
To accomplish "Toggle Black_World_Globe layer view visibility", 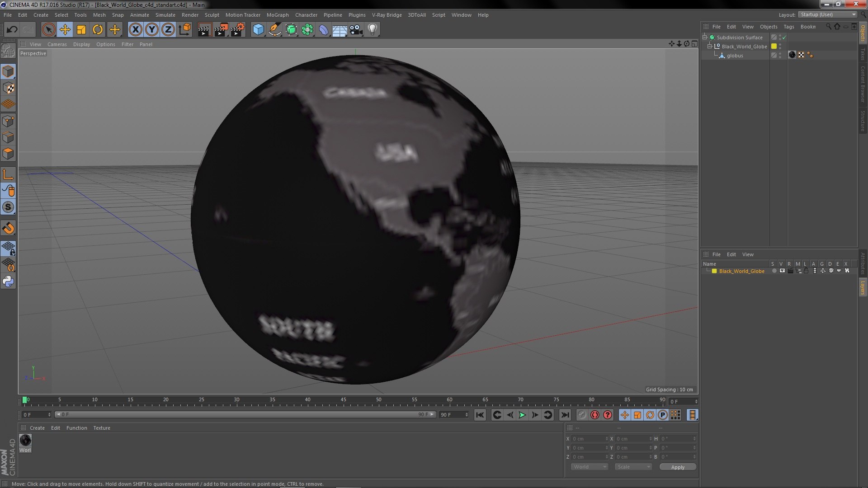I will click(782, 271).
